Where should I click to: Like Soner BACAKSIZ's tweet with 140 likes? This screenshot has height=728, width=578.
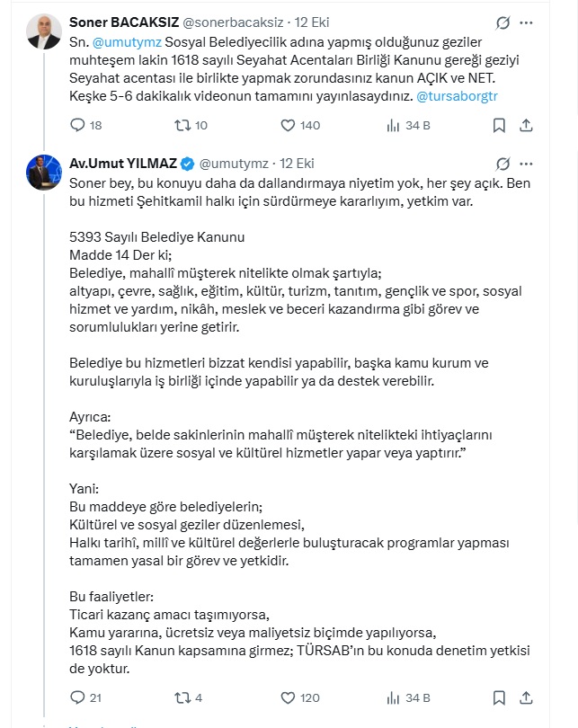(289, 125)
